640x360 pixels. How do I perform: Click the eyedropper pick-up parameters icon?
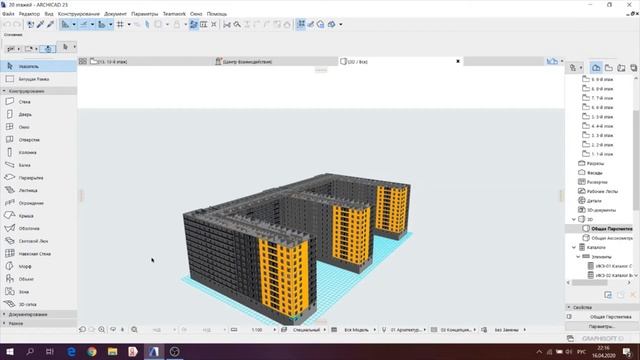click(x=40, y=24)
